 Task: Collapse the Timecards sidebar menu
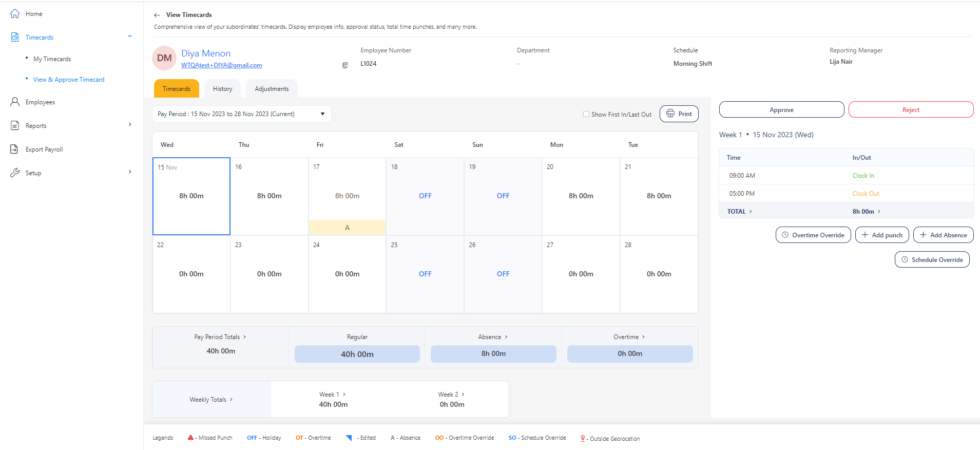point(130,36)
